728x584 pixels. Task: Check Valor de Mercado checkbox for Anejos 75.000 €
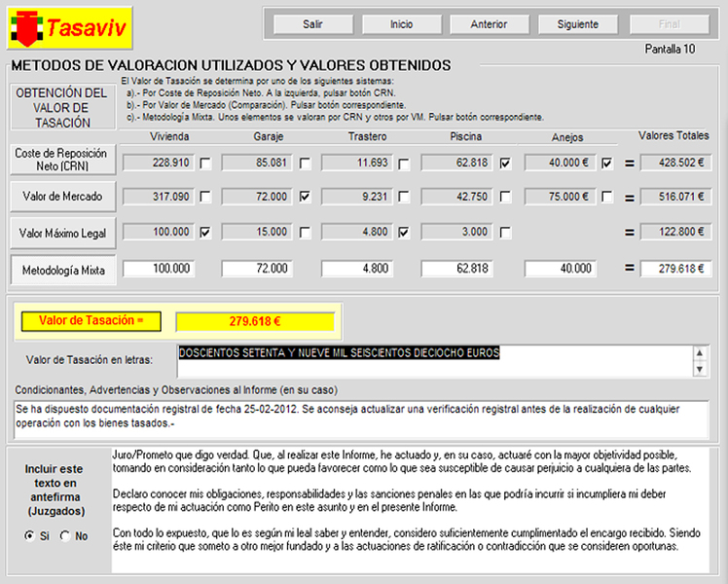(x=606, y=197)
